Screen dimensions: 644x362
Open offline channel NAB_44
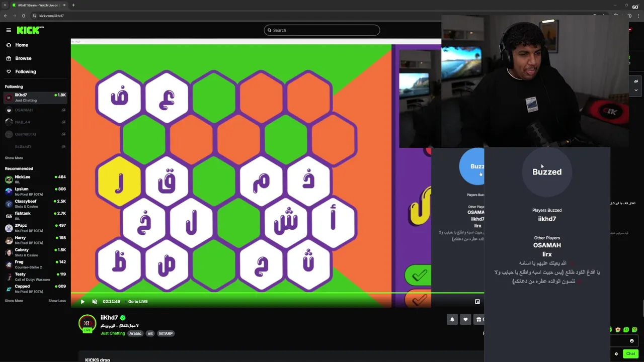[x=35, y=122]
